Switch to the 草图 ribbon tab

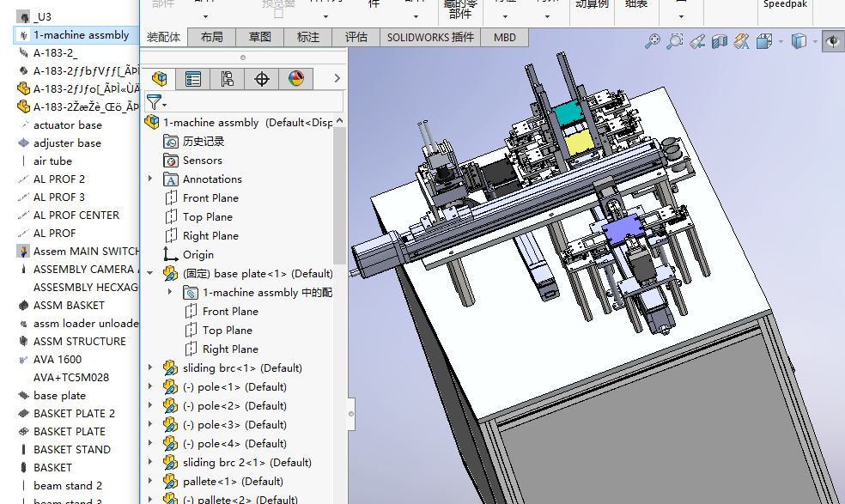pos(260,37)
